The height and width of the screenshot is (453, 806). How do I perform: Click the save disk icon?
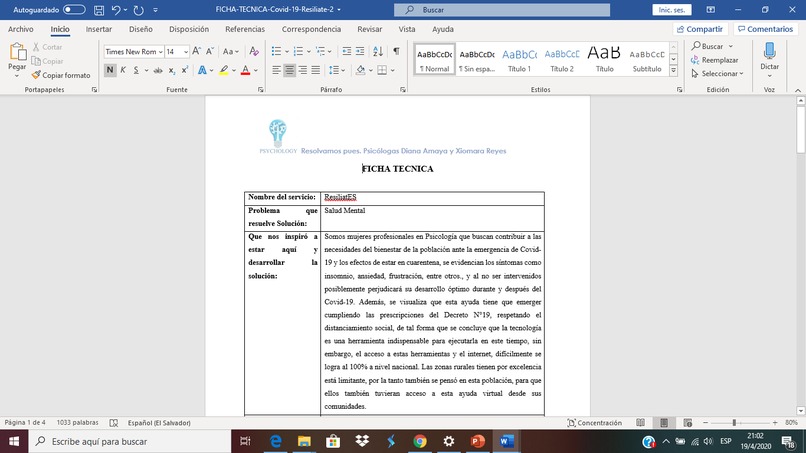coord(99,10)
